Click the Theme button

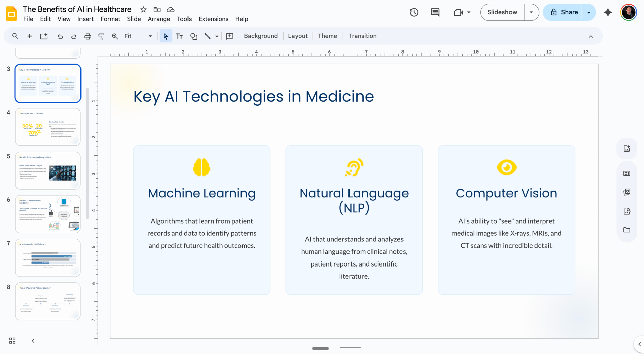coord(327,36)
